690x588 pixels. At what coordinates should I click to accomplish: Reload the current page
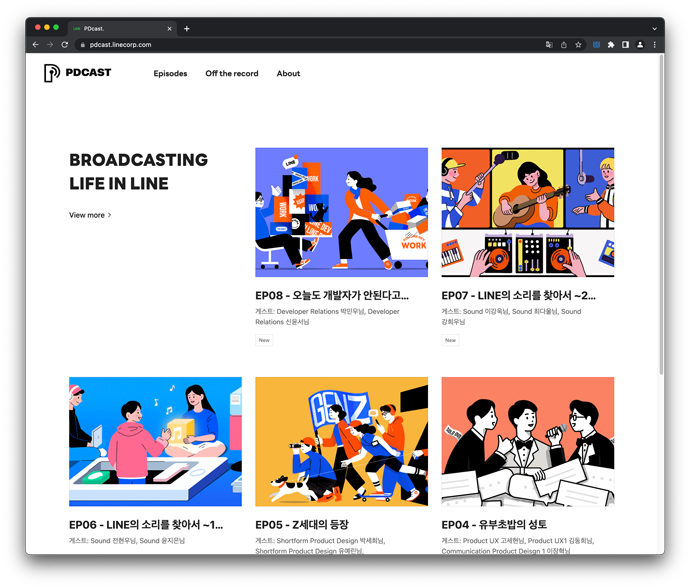65,44
